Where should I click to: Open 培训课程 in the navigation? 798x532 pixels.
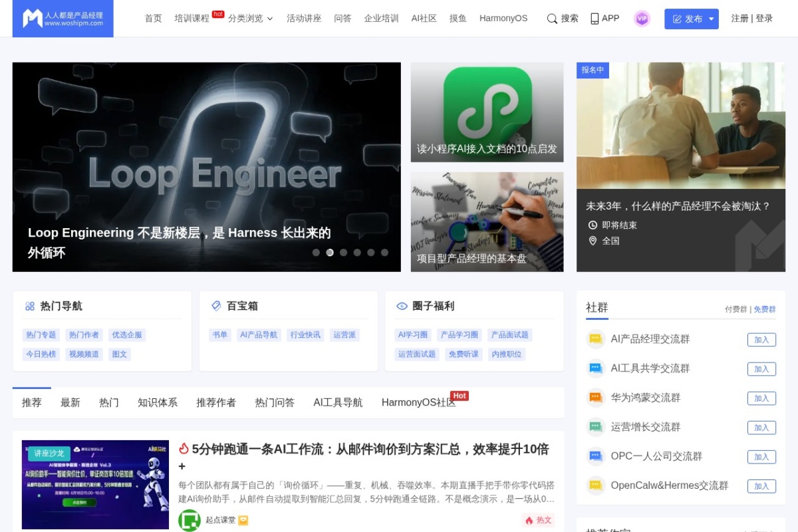(192, 19)
